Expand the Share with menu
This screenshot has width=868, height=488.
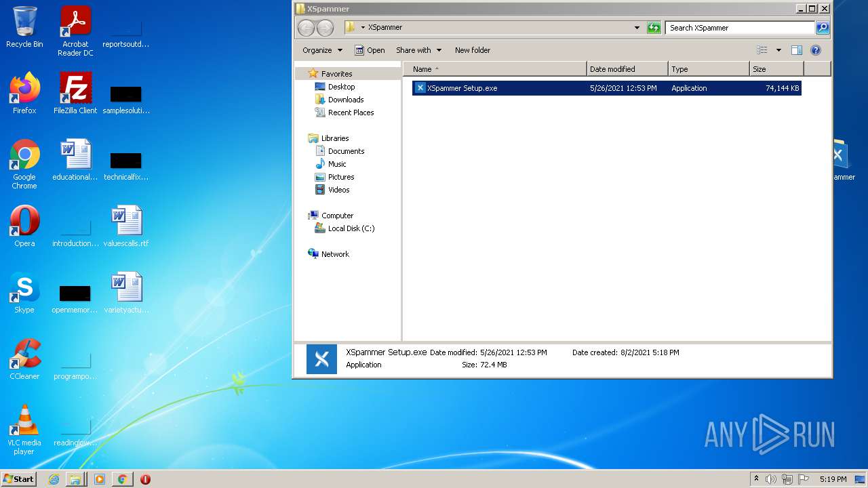pyautogui.click(x=418, y=50)
